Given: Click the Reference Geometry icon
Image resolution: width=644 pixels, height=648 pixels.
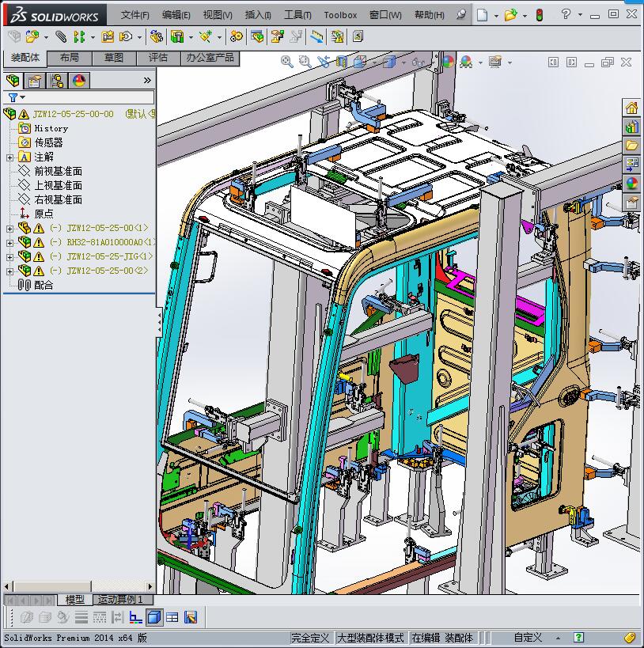Looking at the screenshot, I should 205,36.
